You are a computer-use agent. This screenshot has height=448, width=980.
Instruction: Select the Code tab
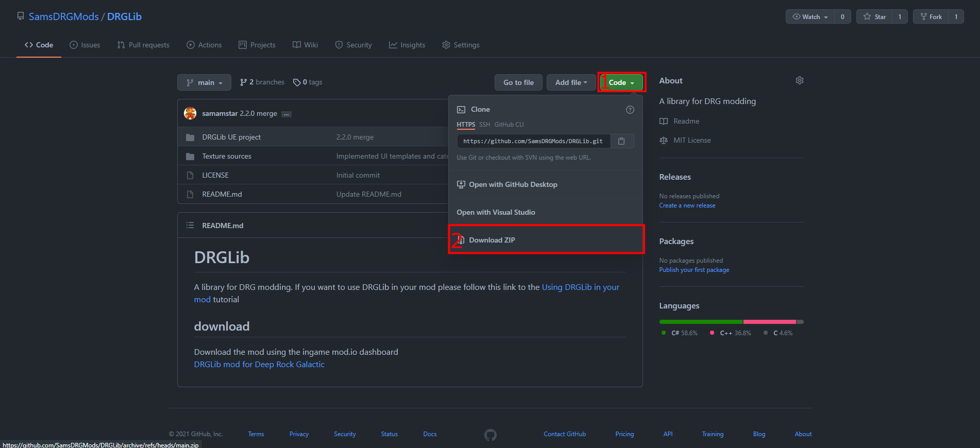point(39,45)
